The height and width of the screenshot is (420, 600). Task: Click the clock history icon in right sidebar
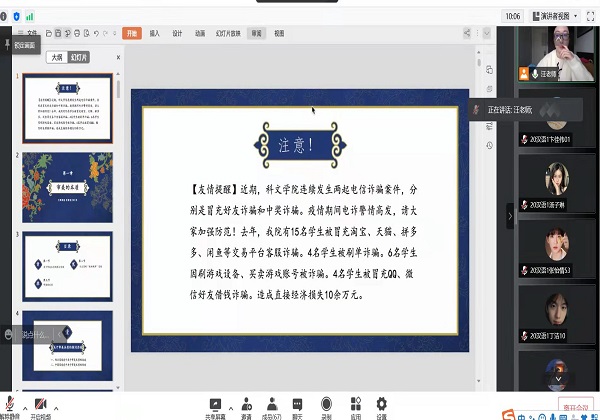489,145
